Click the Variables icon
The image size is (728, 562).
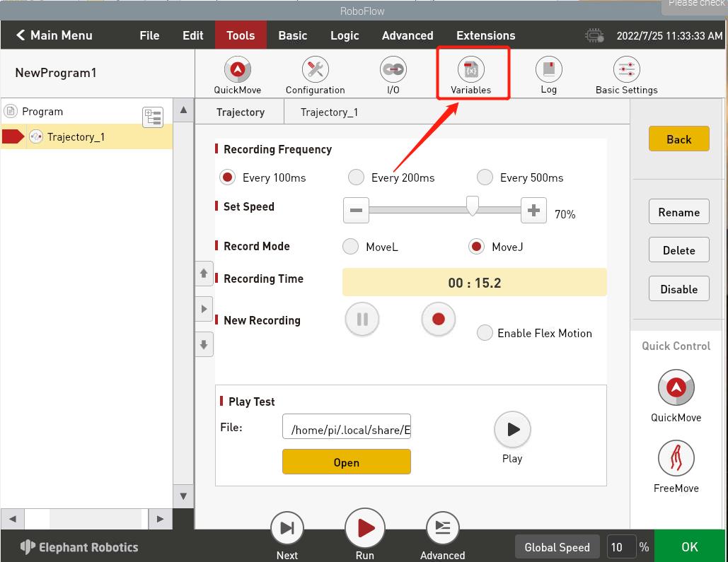coord(470,71)
